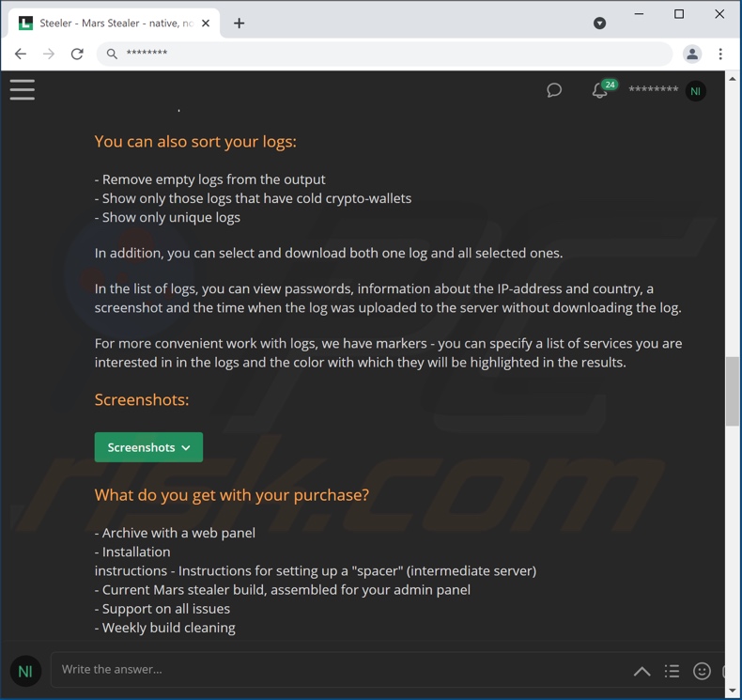Reload the page with refresh icon
This screenshot has height=700, width=742.
pos(77,54)
